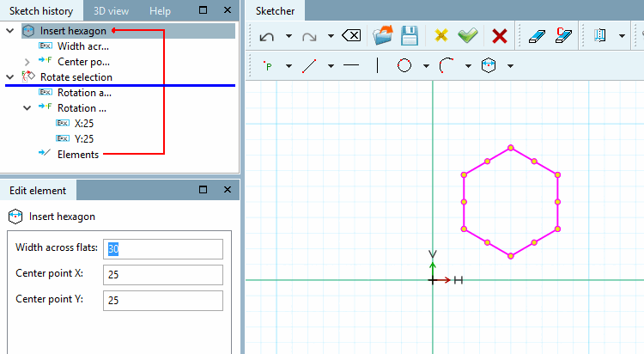Click the undo arrow icon
This screenshot has width=644, height=354.
click(267, 36)
